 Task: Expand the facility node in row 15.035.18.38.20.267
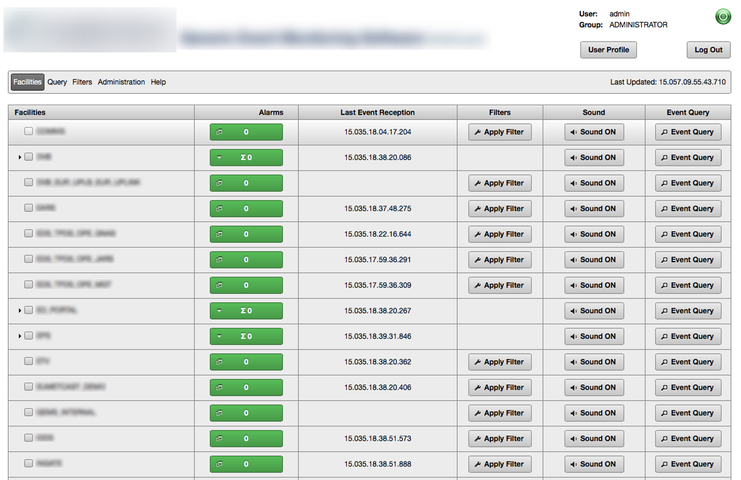19,311
